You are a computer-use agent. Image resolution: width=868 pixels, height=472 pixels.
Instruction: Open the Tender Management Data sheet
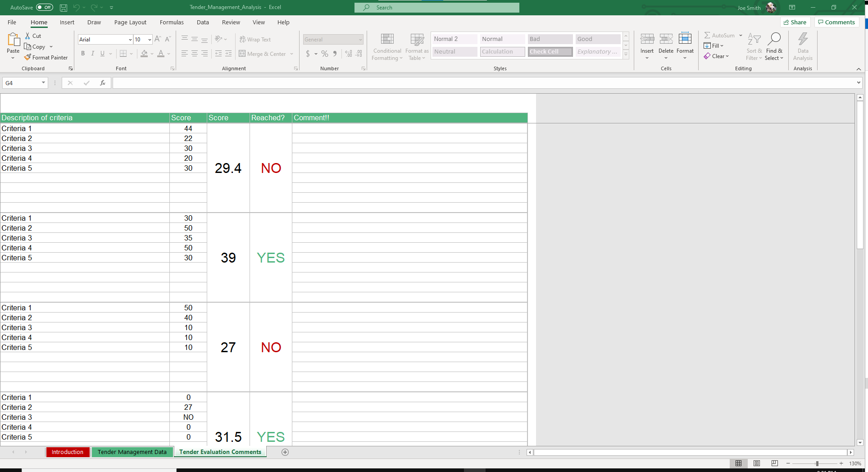[x=132, y=452]
